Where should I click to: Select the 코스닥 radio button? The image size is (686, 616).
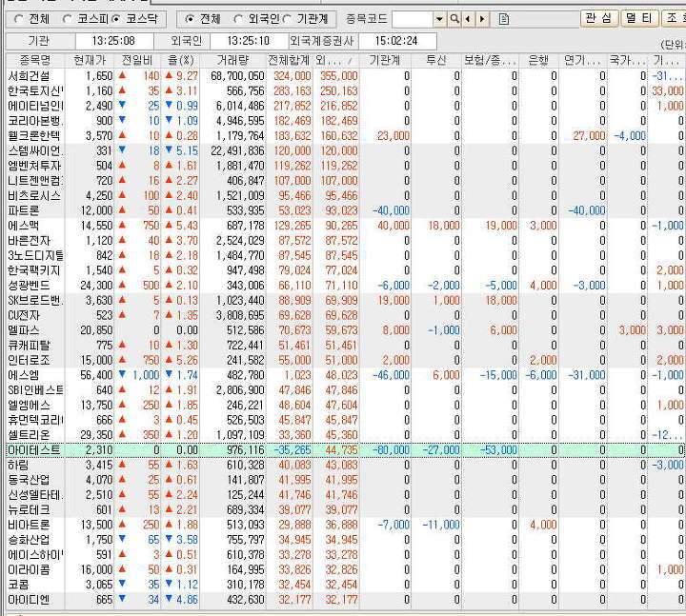(116, 19)
